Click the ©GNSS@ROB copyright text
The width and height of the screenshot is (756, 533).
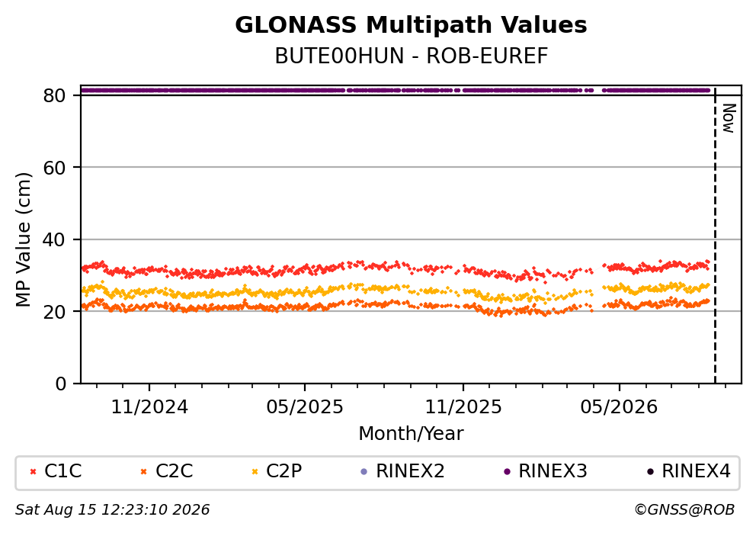click(684, 510)
